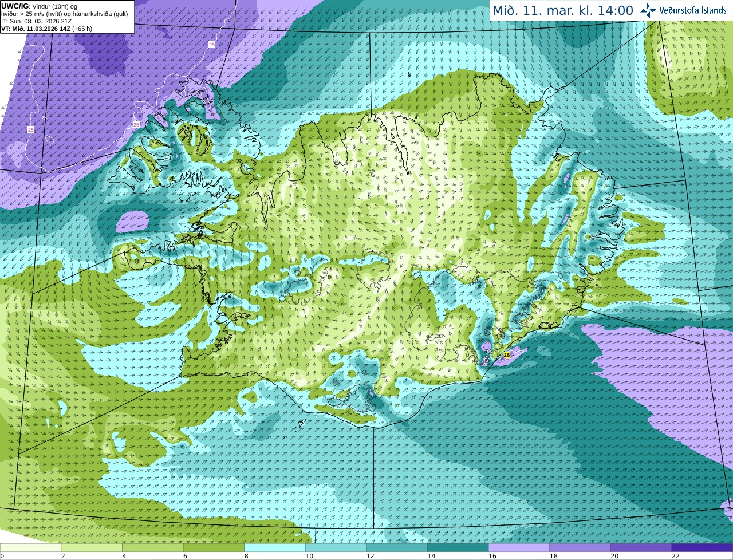Click the IT: Sun. 08. 03. 2026 21Z line
Screen dimensions: 733x560
[36, 21]
